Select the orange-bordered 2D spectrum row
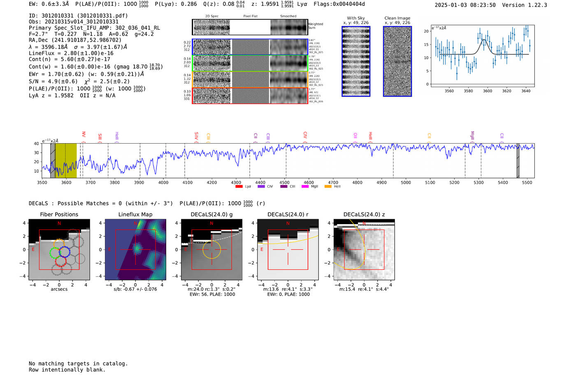Viewport: 576px width, 392px height. coord(250,79)
